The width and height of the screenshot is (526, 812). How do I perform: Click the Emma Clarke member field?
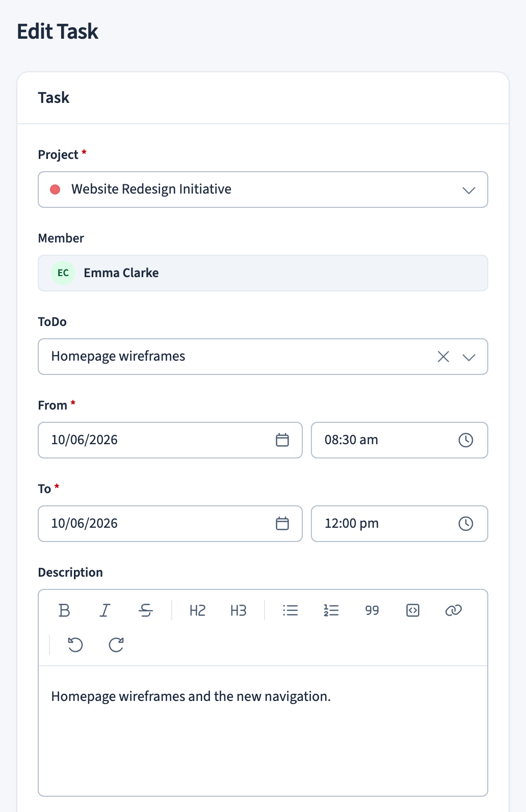click(x=263, y=273)
